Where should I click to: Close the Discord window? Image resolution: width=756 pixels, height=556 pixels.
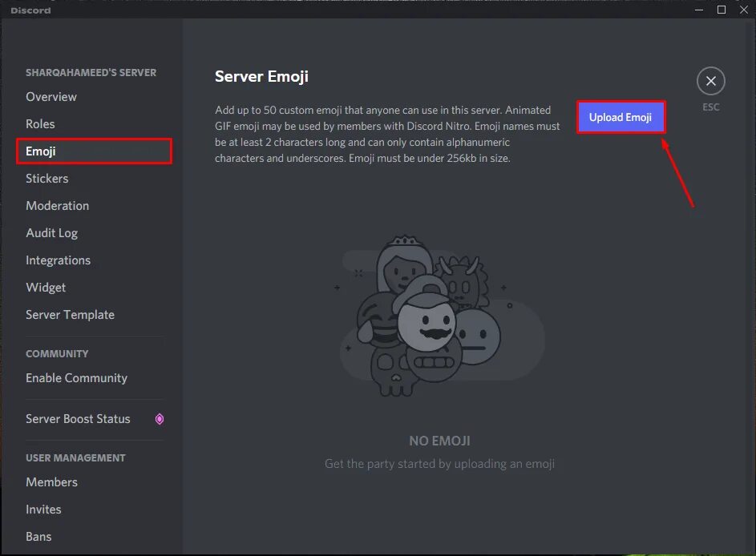[x=744, y=10]
